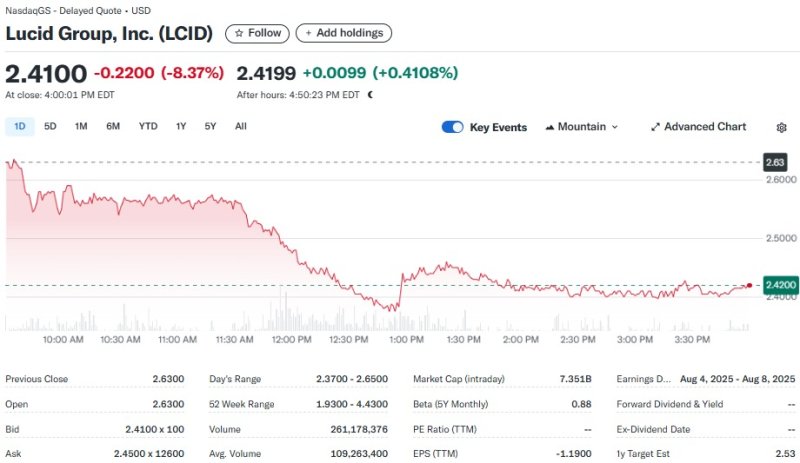Select the 1D range tab
The image size is (800, 463).
click(x=20, y=126)
